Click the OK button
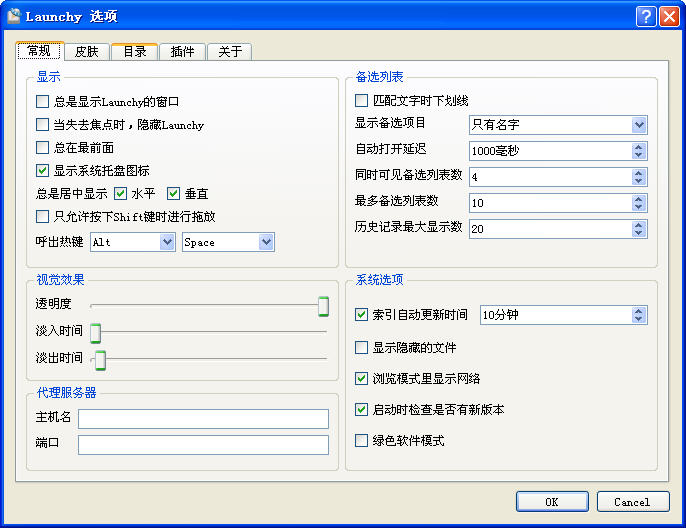Image resolution: width=686 pixels, height=528 pixels. (x=552, y=502)
